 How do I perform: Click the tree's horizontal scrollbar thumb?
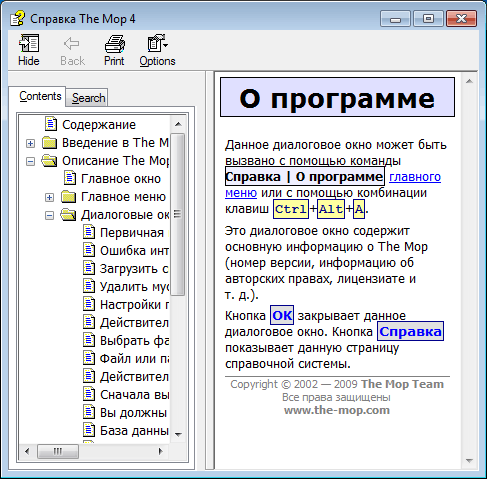pyautogui.click(x=58, y=451)
